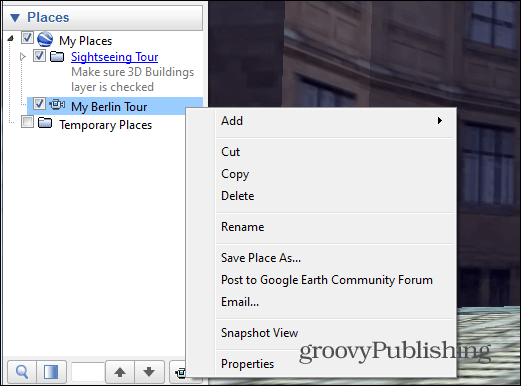The width and height of the screenshot is (521, 386).
Task: Click the Sightseeing Tour folder icon
Action: click(x=57, y=57)
